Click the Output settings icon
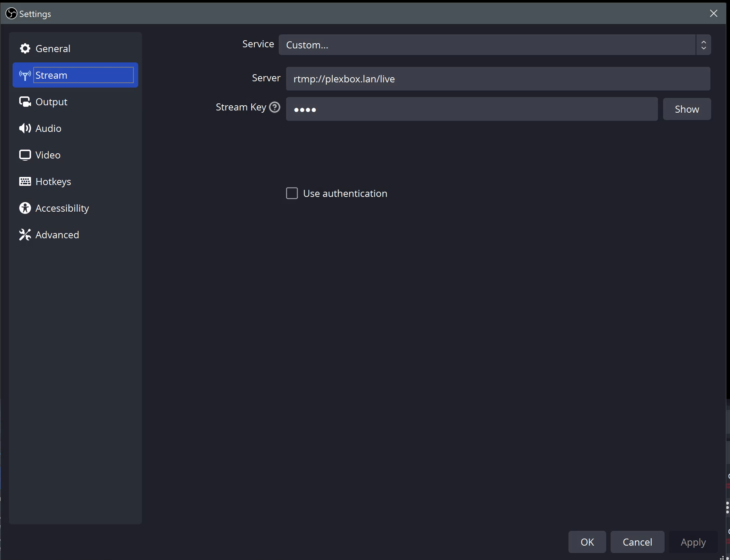 (x=24, y=102)
